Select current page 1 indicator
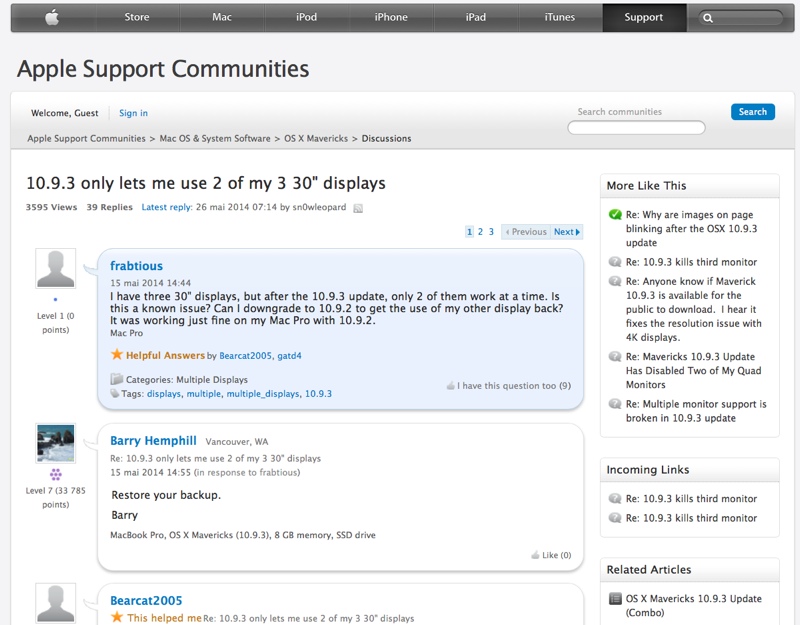800x625 pixels. (469, 232)
